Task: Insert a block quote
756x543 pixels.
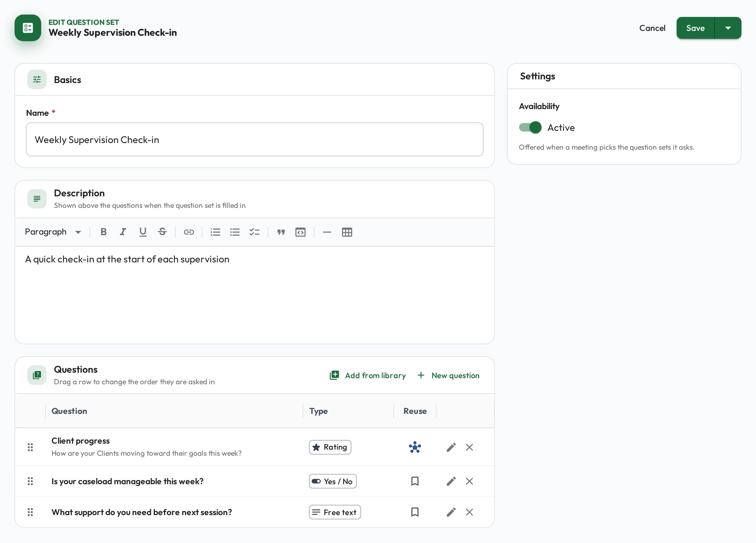Action: pos(281,232)
